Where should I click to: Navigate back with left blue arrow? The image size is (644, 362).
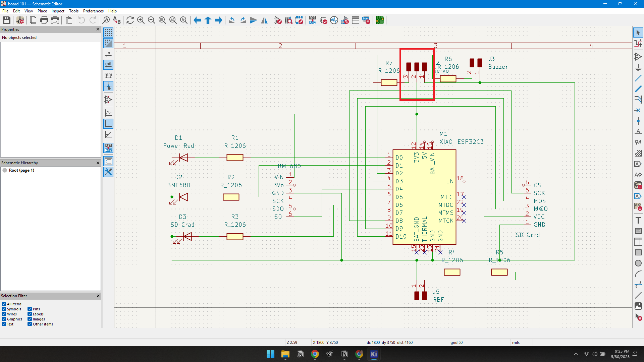[197, 20]
